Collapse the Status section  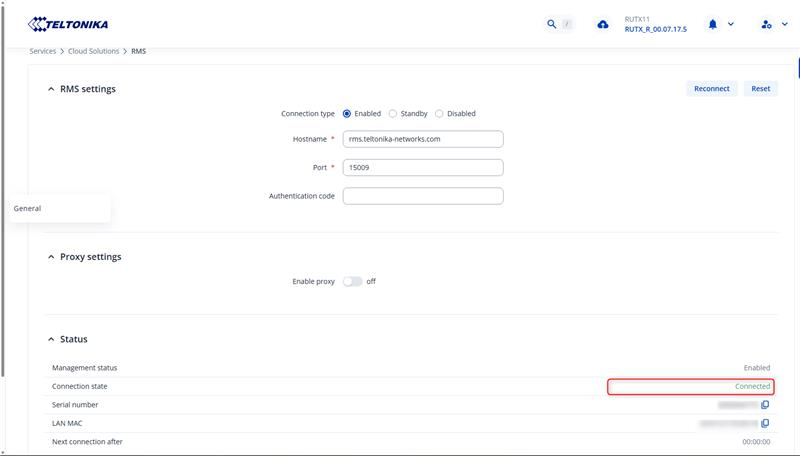click(52, 340)
